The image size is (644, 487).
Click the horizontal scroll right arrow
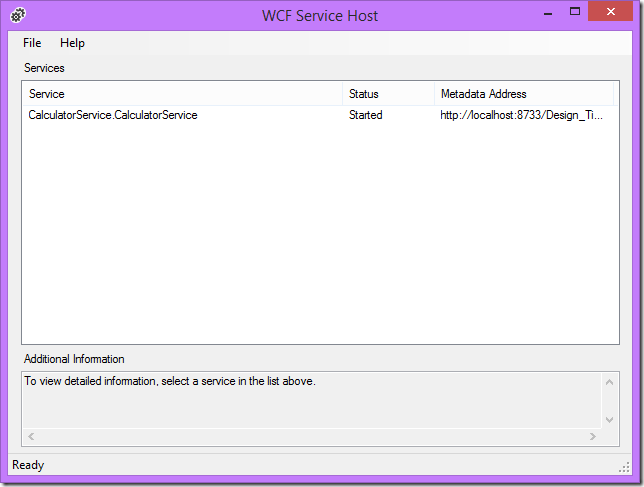coord(593,437)
